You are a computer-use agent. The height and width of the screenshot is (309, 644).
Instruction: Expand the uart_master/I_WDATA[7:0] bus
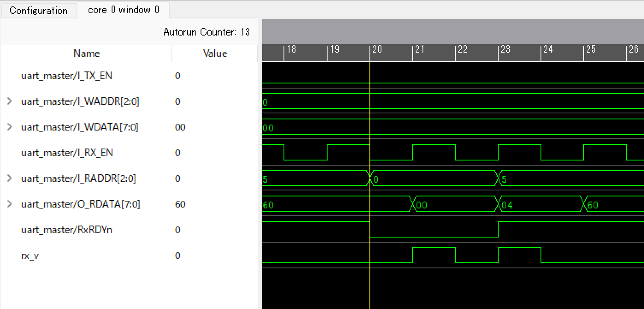(9, 127)
